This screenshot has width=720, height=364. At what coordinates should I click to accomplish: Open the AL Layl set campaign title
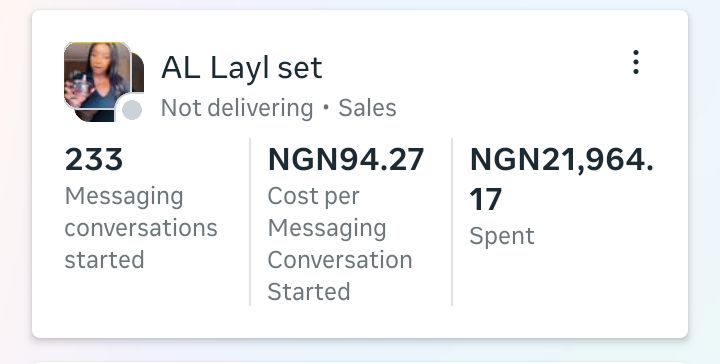coord(242,68)
